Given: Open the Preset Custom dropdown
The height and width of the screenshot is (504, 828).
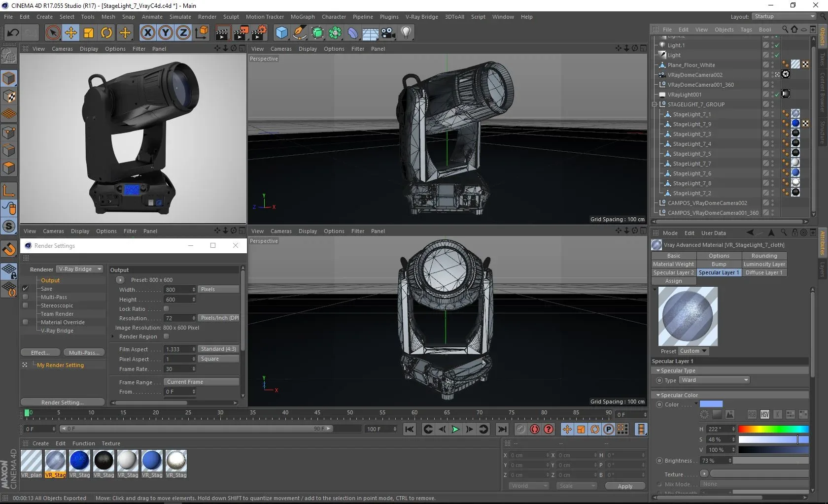Looking at the screenshot, I should coord(693,351).
